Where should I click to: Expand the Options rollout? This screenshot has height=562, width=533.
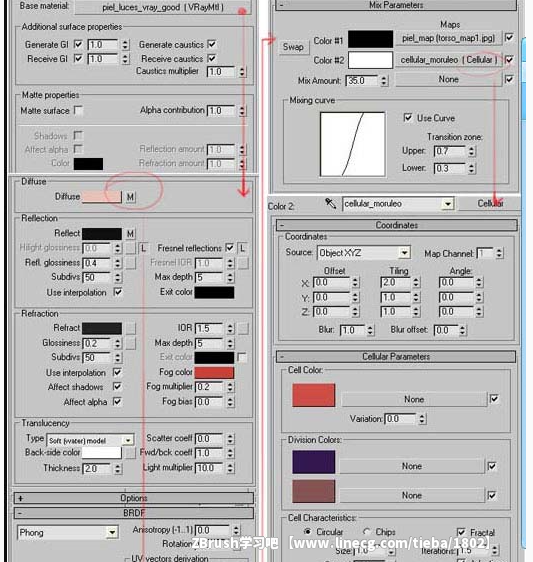click(134, 498)
